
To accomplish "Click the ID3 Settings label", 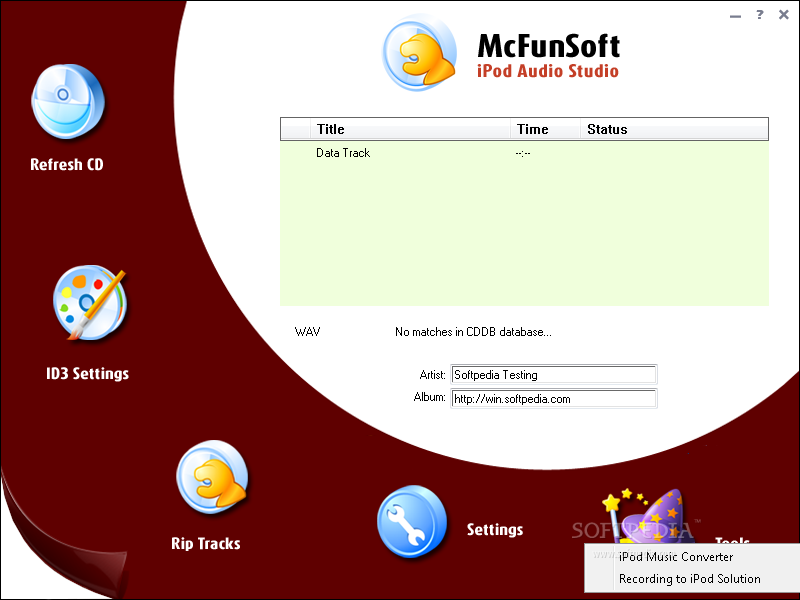I will 87,373.
